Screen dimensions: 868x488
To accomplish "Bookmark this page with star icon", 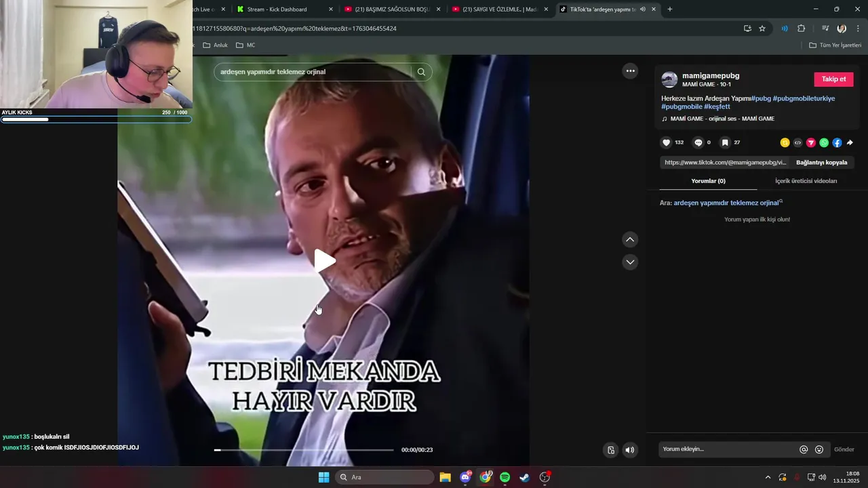I will [762, 28].
